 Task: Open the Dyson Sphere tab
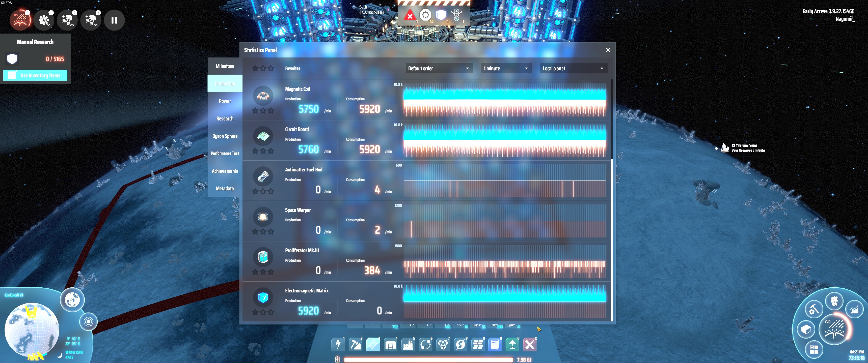(225, 136)
